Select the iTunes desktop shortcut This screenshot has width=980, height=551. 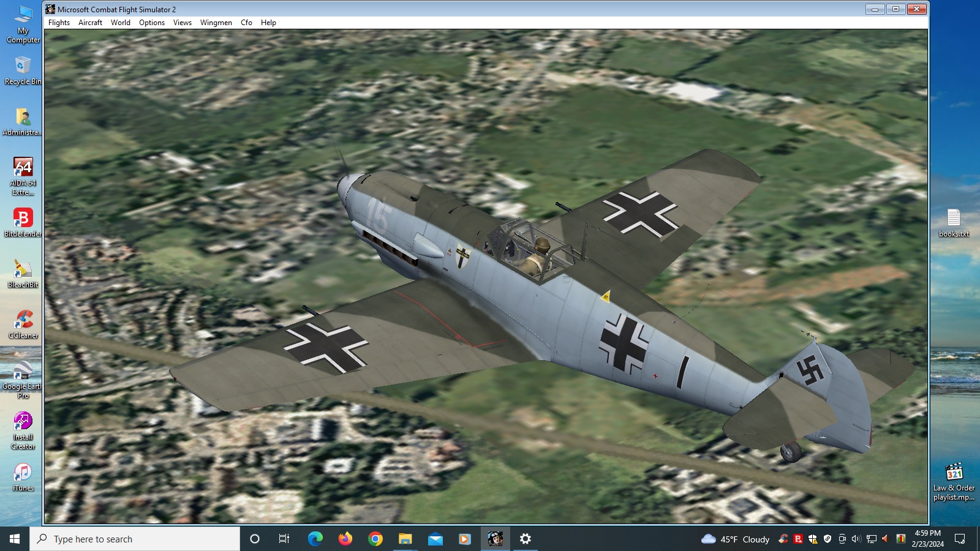tap(23, 477)
